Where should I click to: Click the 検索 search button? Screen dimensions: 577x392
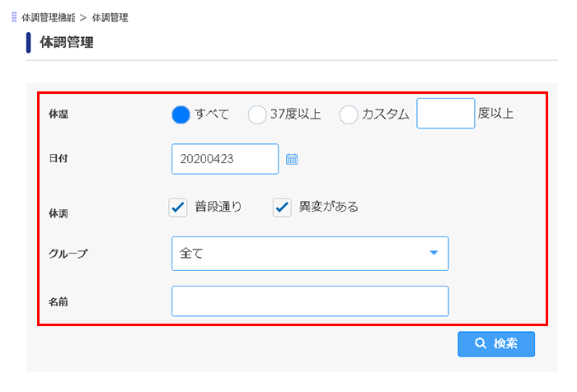point(496,344)
